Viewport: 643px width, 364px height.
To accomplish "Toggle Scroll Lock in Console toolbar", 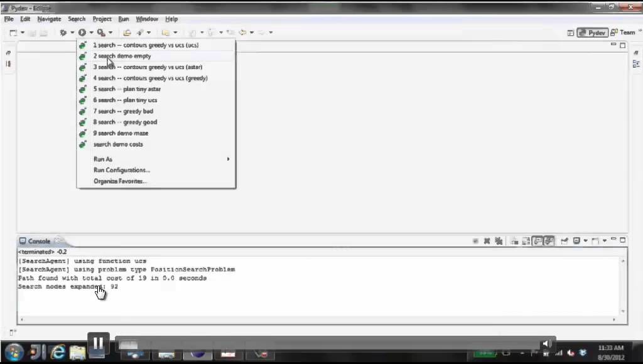I will [526, 241].
